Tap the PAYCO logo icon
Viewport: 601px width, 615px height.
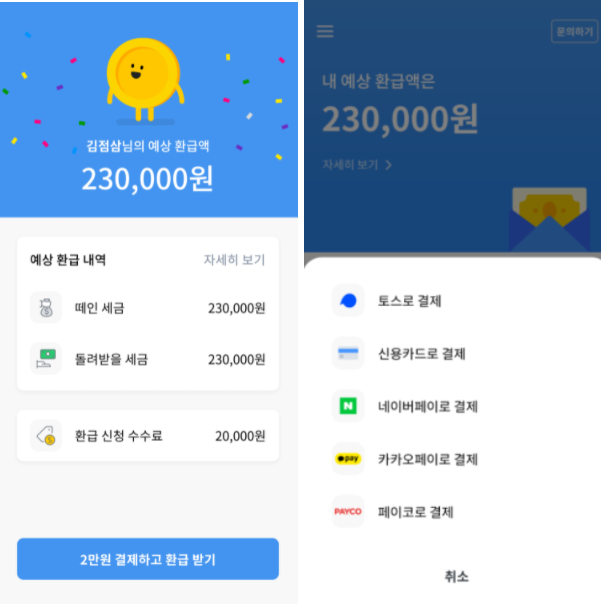[x=348, y=511]
